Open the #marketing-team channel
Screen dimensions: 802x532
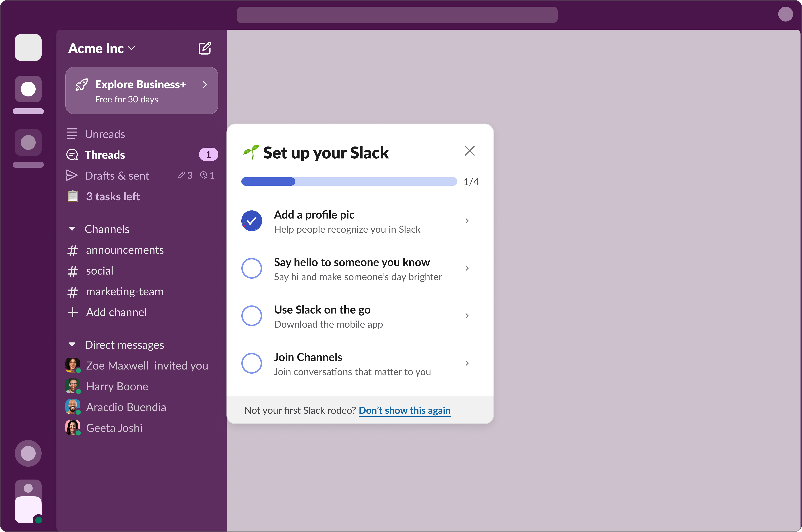tap(124, 291)
